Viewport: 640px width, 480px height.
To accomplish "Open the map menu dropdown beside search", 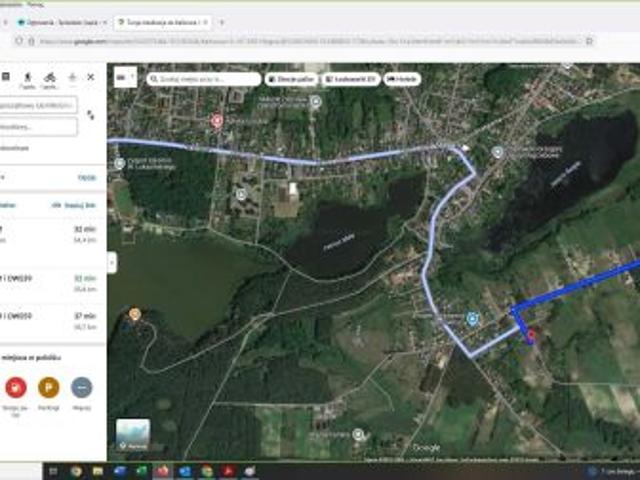I will point(123,77).
